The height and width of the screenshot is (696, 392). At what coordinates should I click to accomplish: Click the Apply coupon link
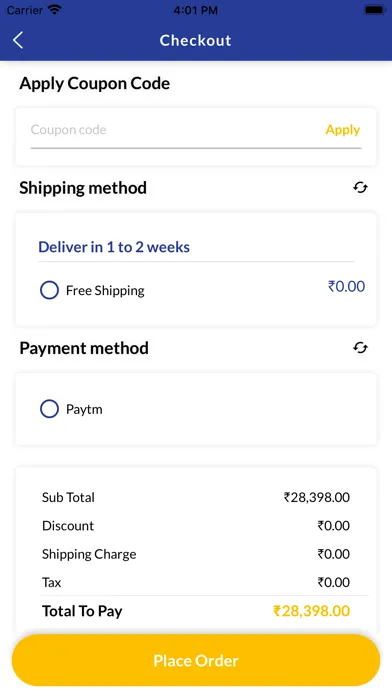342,130
